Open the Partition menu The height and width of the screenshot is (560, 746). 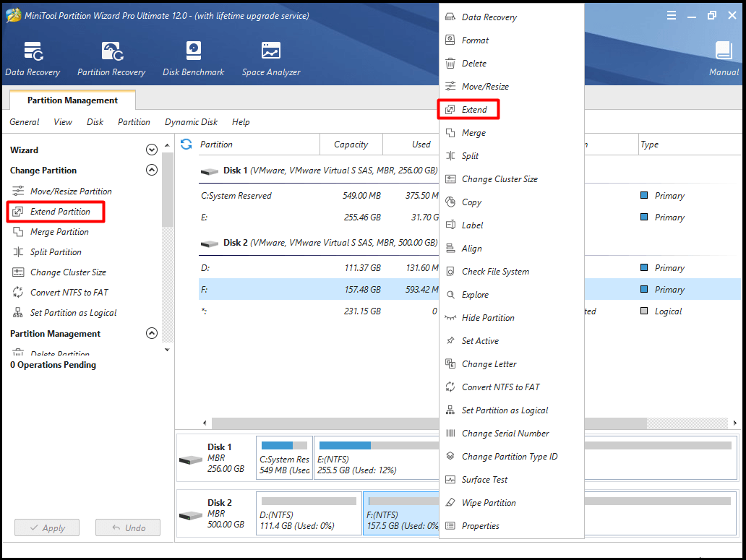pos(134,122)
